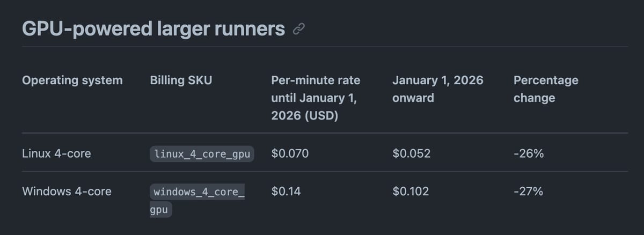Select the $0.070 Linux current rate
Viewport: 644px width, 235px height.
(290, 153)
